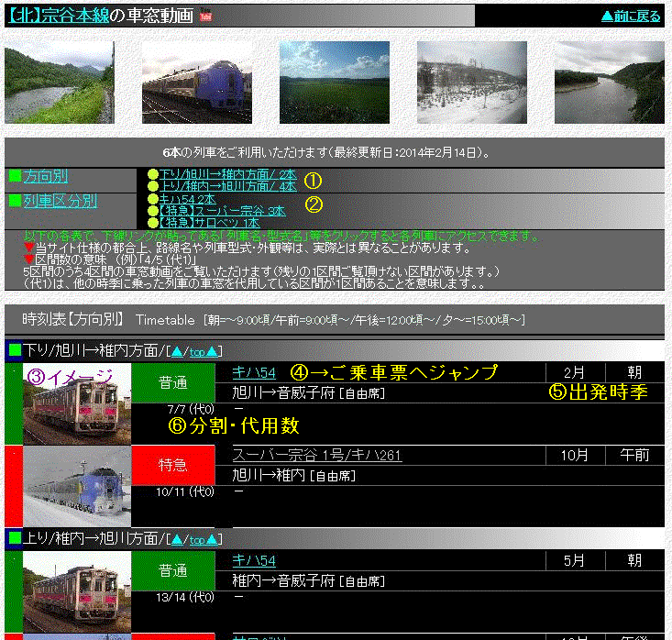672x640 pixels.
Task: Open the river valley thumbnail with green grass
Action: [60, 83]
